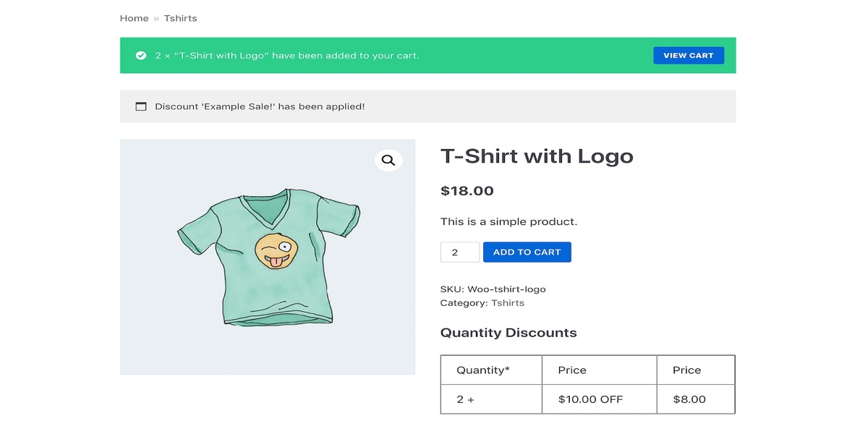Focus the quantity input field
This screenshot has height=434, width=868.
coord(459,252)
